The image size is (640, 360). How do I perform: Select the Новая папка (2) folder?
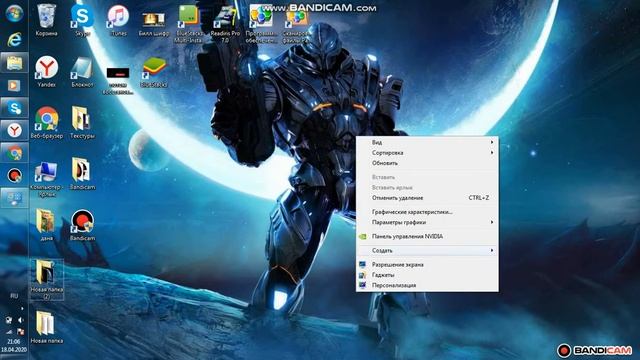[47, 279]
